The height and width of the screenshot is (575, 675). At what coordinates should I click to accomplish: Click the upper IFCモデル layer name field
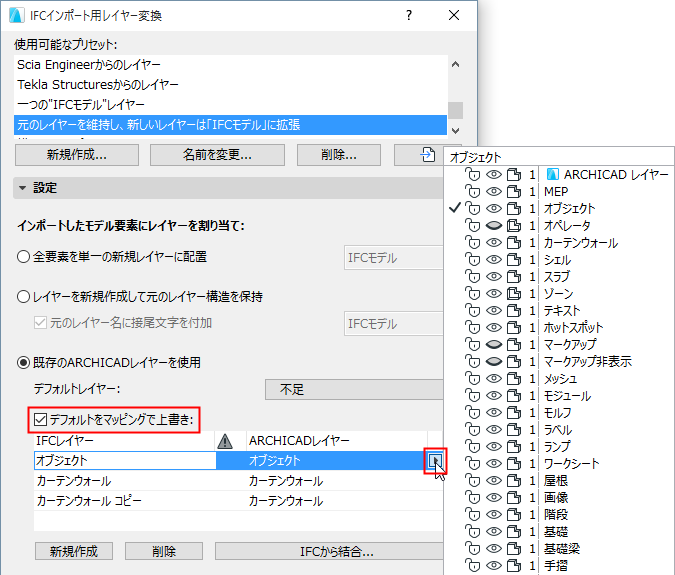[x=393, y=257]
